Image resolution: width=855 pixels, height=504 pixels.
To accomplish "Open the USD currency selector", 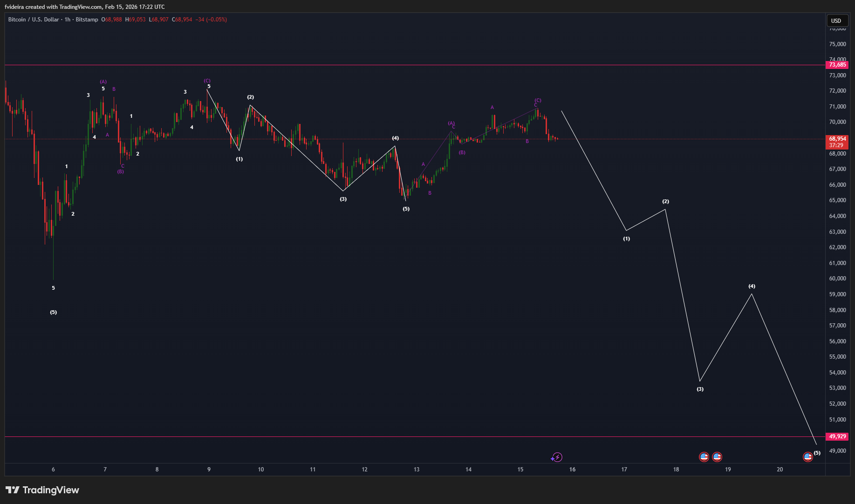I will pos(836,20).
